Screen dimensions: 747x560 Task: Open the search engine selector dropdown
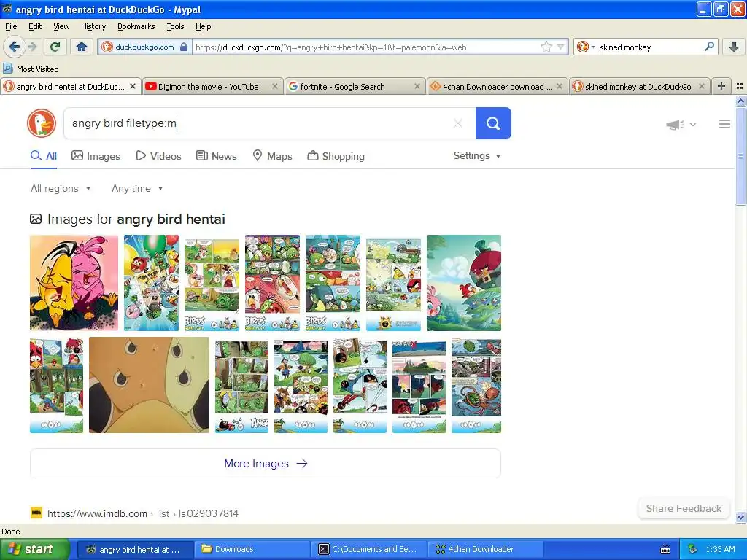[586, 47]
